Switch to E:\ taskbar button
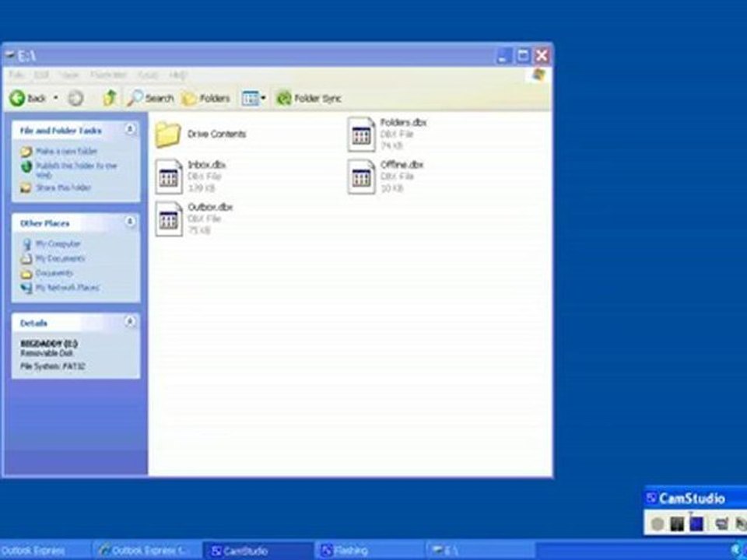Image resolution: width=747 pixels, height=560 pixels. click(481, 551)
